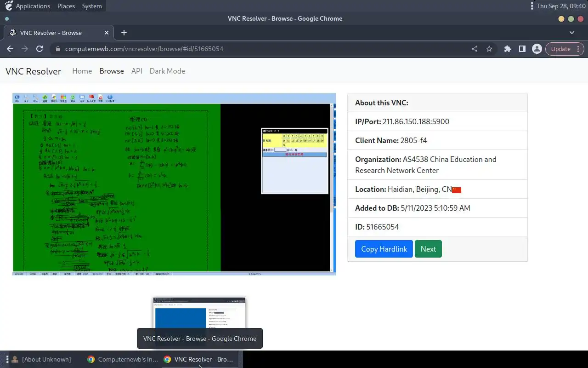Open the Chrome three-dot menu

point(578,49)
